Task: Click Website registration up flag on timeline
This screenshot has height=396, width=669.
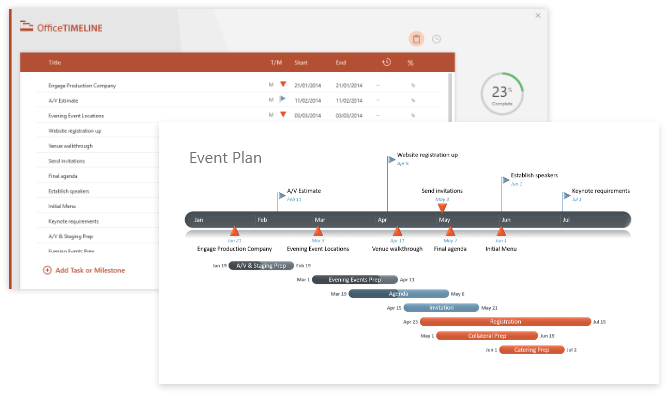Action: (391, 160)
